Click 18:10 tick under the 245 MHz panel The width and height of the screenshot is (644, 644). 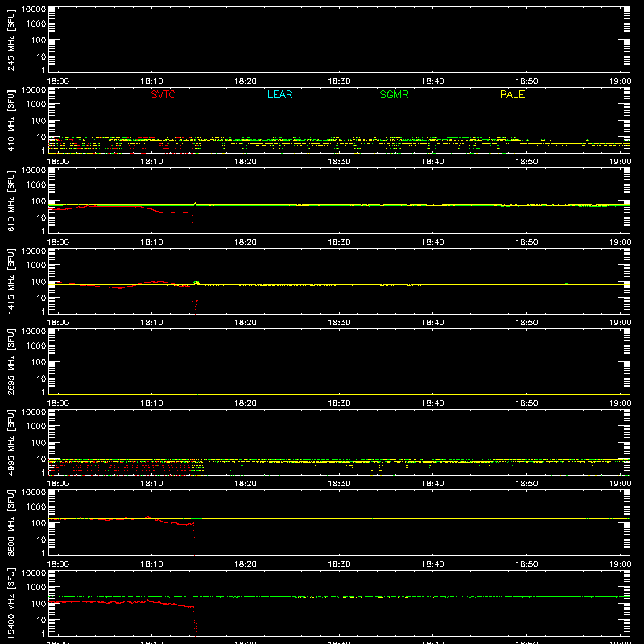(x=151, y=81)
